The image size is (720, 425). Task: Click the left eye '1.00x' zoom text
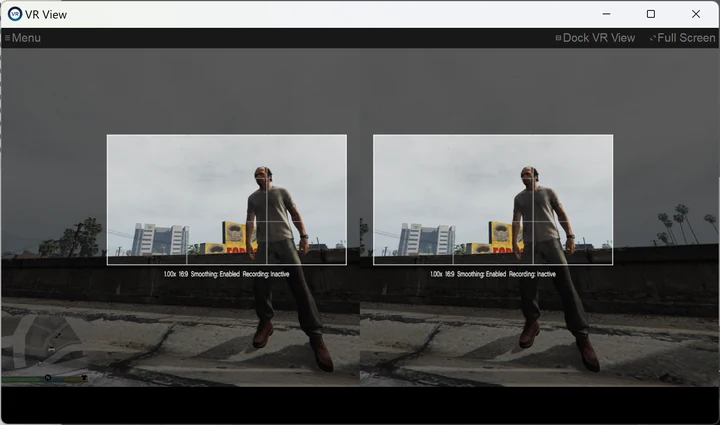click(x=170, y=274)
